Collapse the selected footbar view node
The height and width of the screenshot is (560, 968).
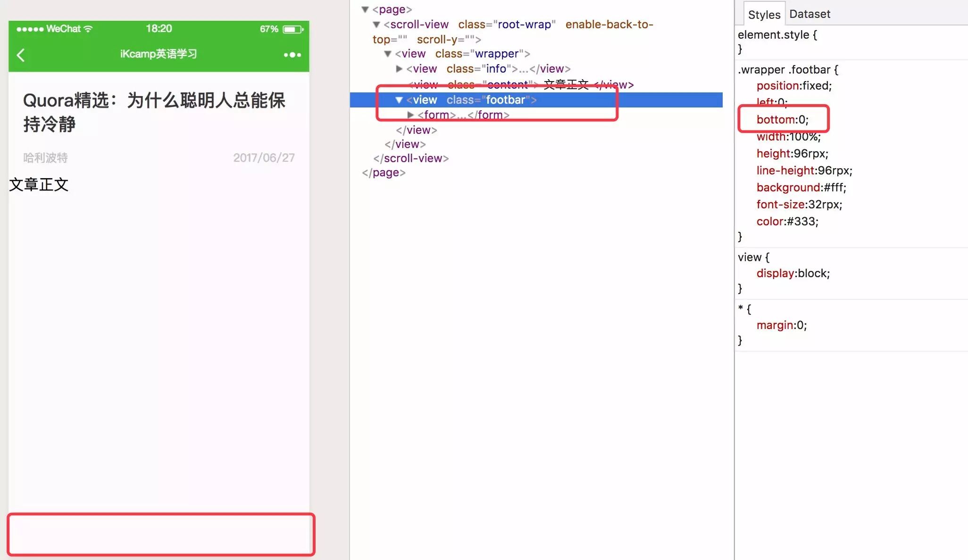(399, 100)
